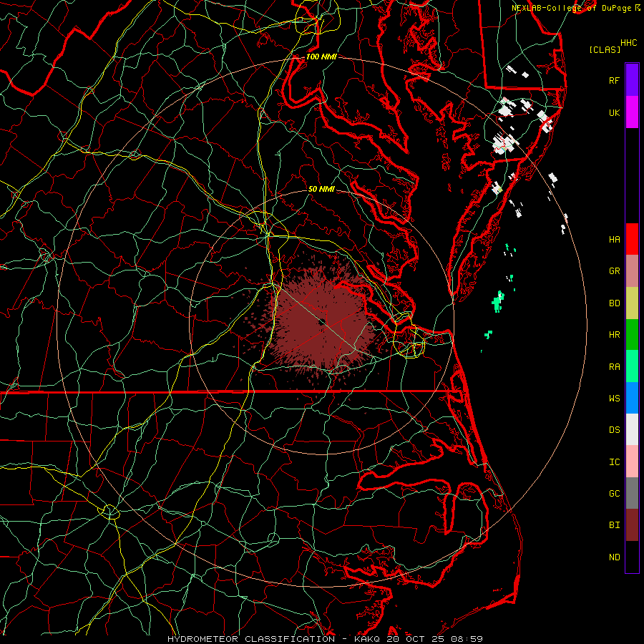
Task: Click the WS blue legend swatch
Action: [632, 398]
